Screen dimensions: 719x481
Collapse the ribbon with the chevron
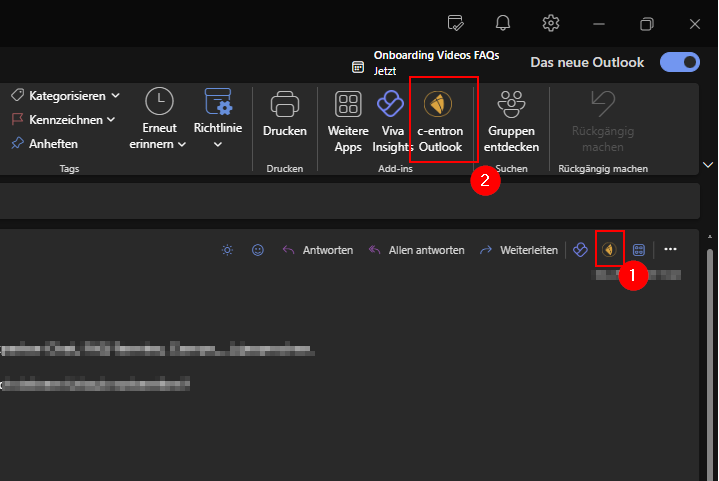709,164
